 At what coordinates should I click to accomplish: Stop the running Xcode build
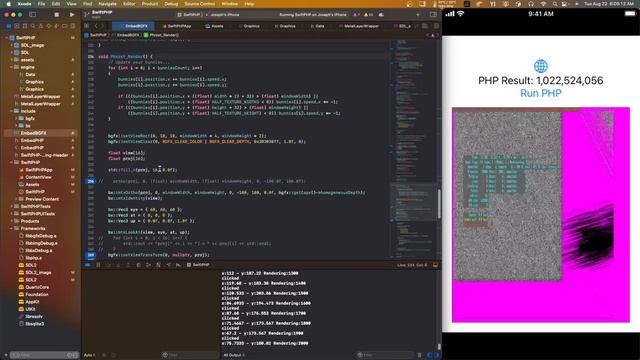(x=57, y=15)
